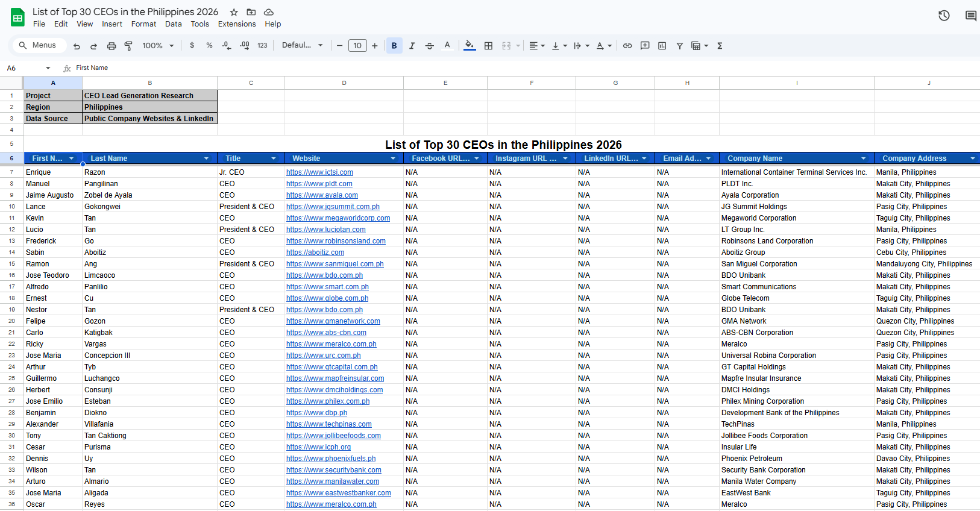
Task: Visit the jollibeefoods.com link
Action: coord(333,436)
